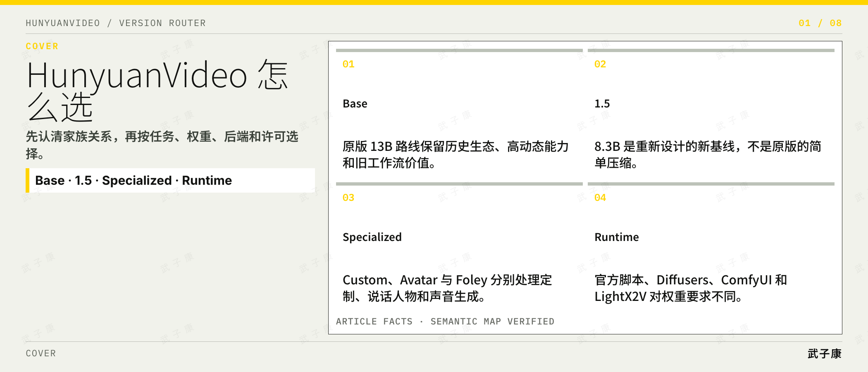The width and height of the screenshot is (868, 372).
Task: Click the card number 01
Action: (348, 64)
